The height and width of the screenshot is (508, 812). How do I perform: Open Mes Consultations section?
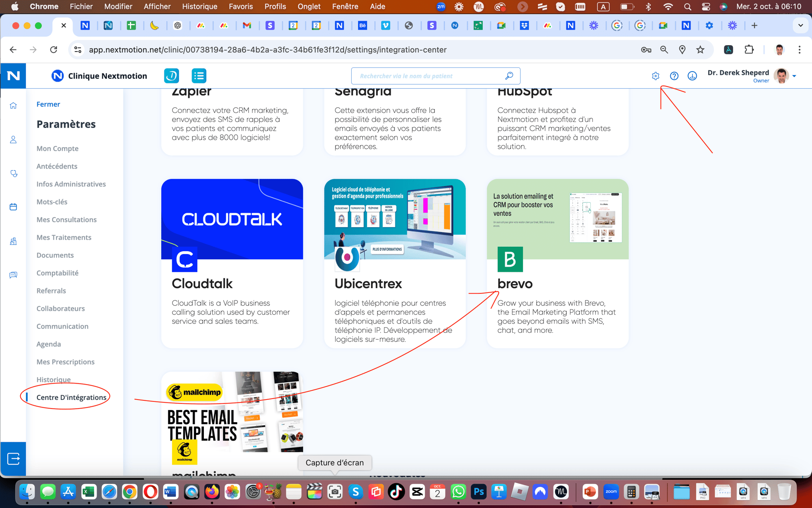(x=67, y=219)
